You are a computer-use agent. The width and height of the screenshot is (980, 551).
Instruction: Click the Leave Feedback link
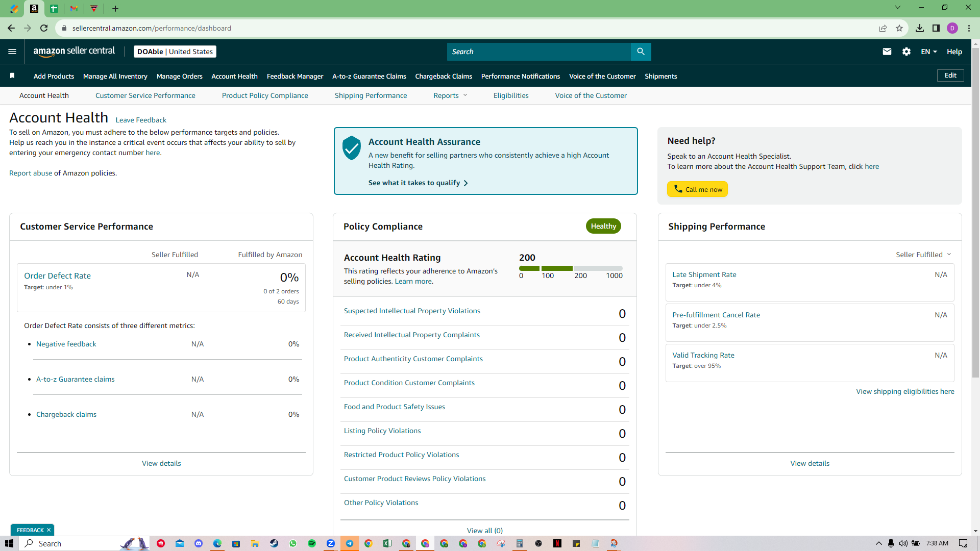click(x=141, y=120)
